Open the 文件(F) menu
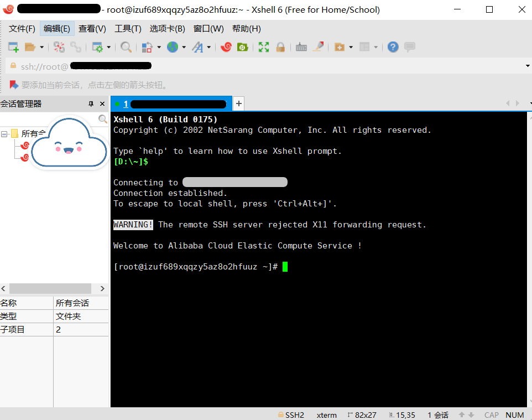The height and width of the screenshot is (420, 532). pyautogui.click(x=22, y=29)
